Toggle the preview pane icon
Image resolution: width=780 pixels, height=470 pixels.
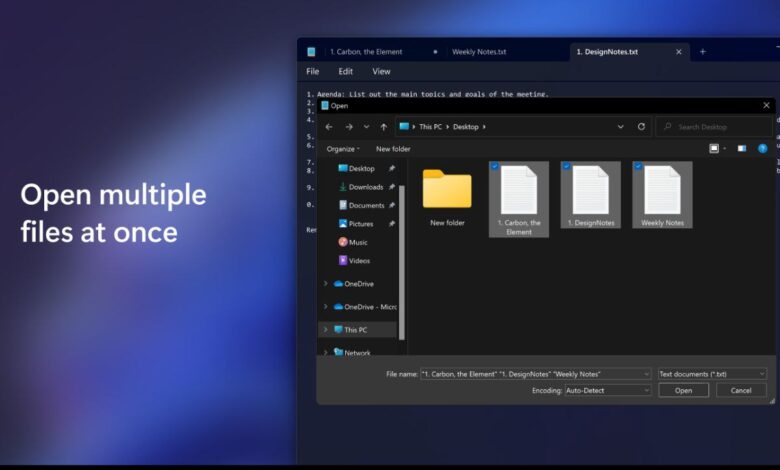click(x=742, y=149)
